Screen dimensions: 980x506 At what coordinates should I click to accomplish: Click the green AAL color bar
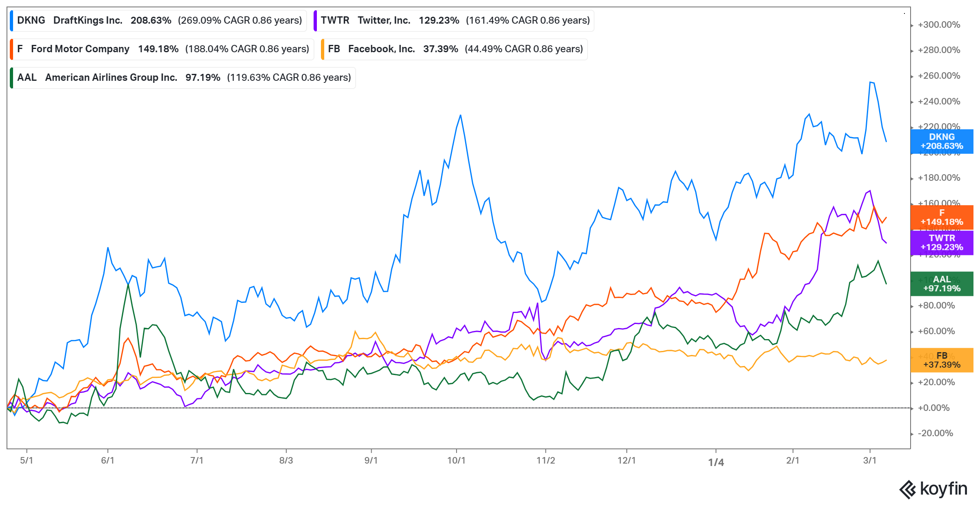click(x=11, y=78)
